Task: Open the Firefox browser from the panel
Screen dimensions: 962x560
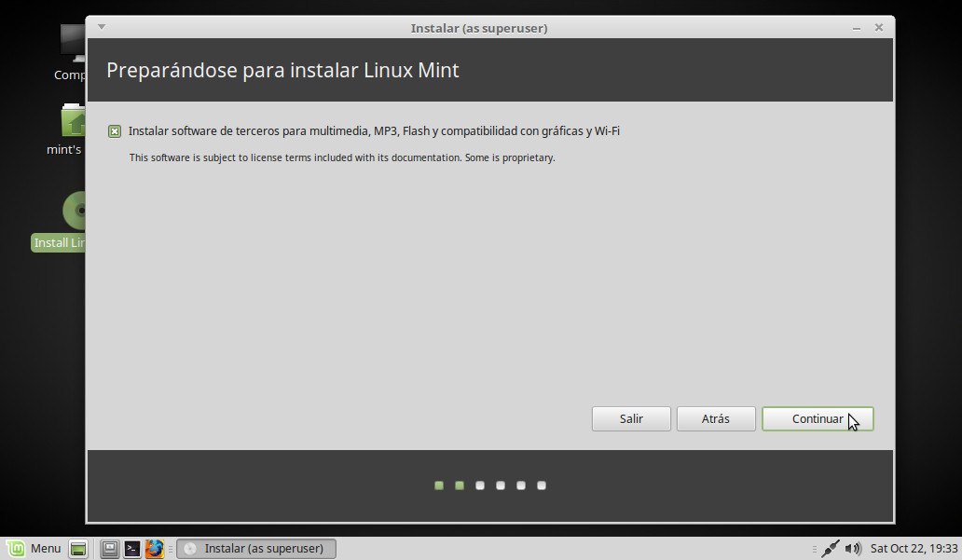Action: point(154,549)
